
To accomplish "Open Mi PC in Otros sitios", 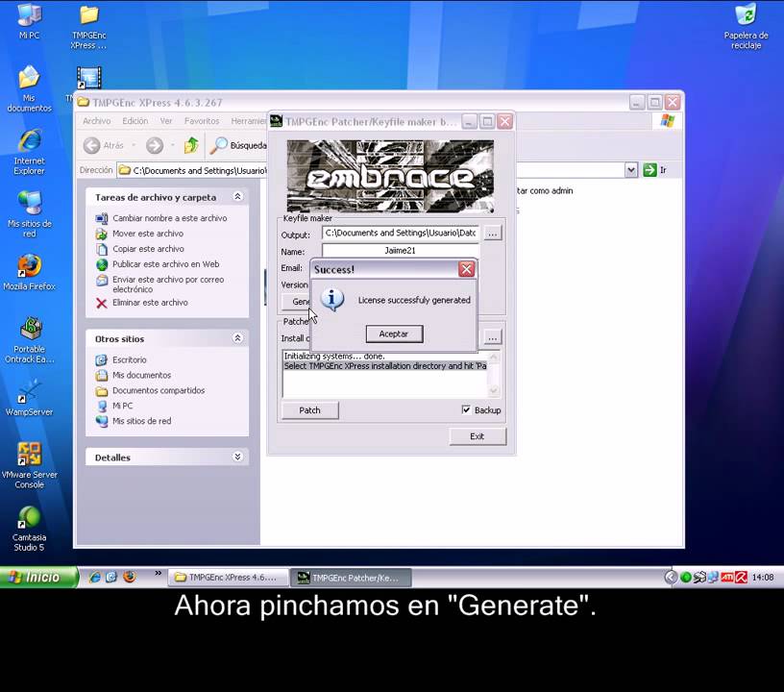I will tap(123, 406).
